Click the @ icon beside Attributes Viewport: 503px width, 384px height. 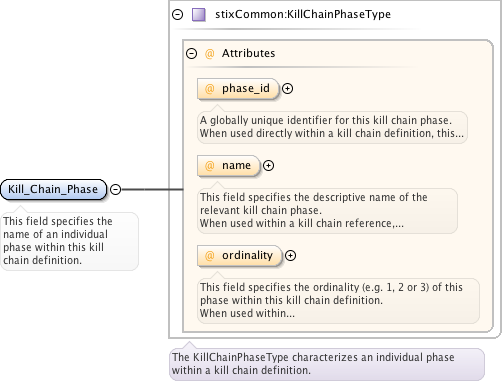209,54
